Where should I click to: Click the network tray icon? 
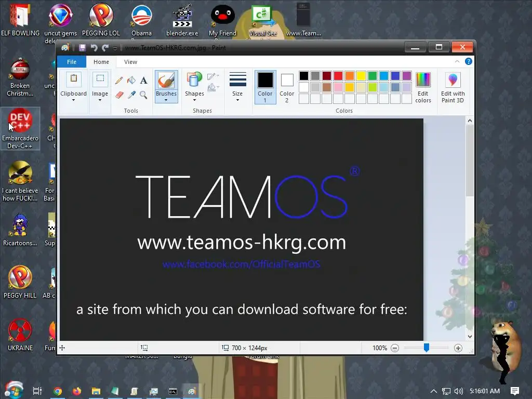coord(446,391)
